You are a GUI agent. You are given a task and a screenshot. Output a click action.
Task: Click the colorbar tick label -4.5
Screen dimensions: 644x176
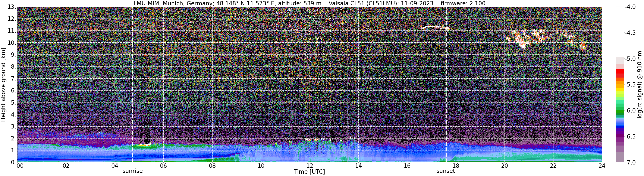point(630,33)
